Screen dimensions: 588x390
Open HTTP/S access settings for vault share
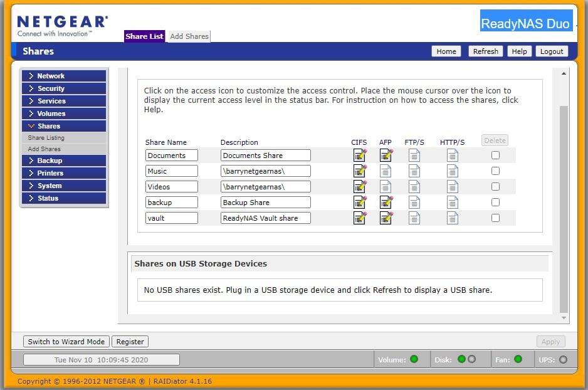[452, 218]
